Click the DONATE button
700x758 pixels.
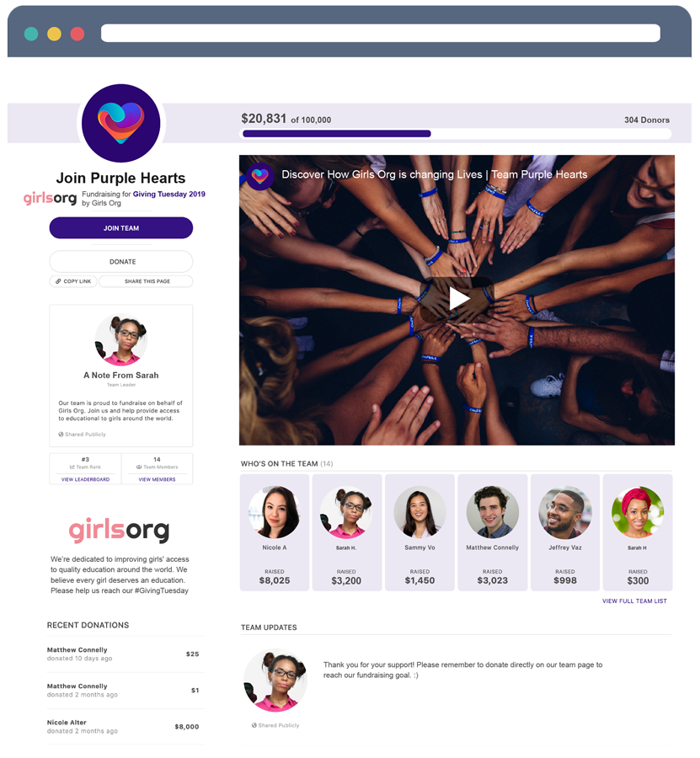pos(120,262)
